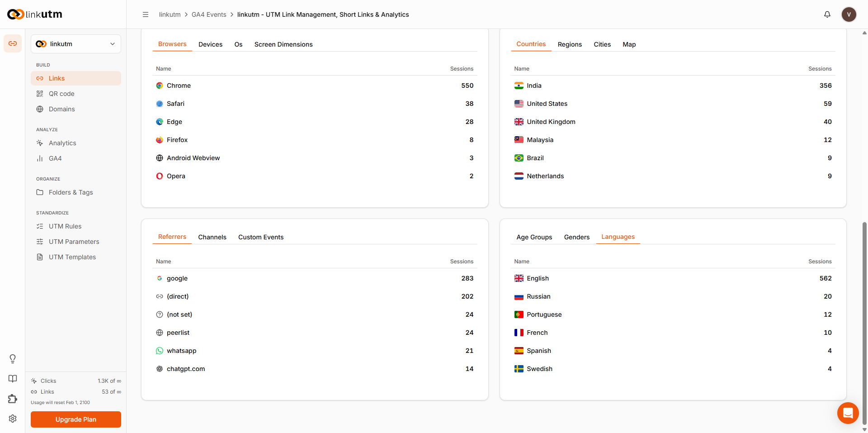Screen dimensions: 868x433
Task: Open the documentation book icon
Action: pos(13,379)
